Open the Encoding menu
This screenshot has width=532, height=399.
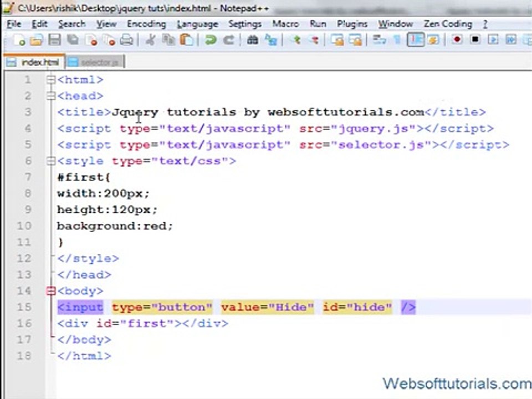coord(146,24)
